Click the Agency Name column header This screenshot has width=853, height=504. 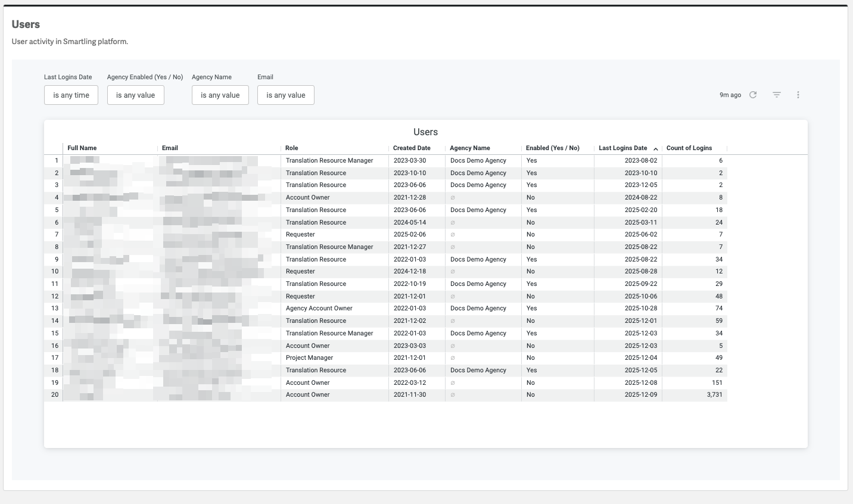click(x=469, y=148)
